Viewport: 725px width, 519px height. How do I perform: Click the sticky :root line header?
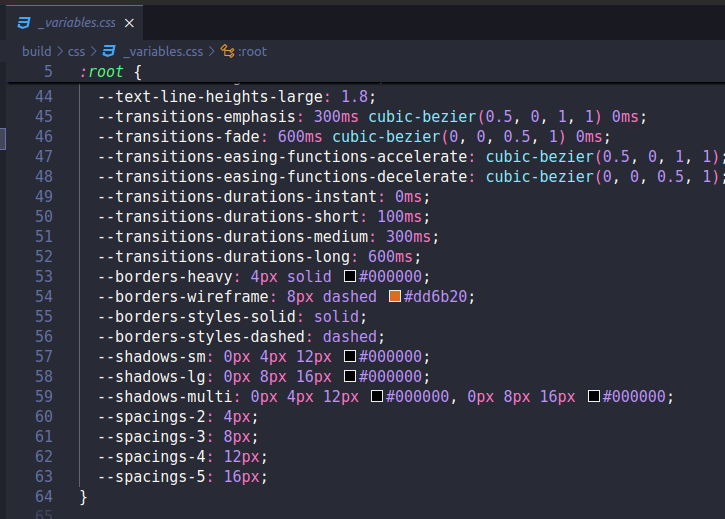366,72
